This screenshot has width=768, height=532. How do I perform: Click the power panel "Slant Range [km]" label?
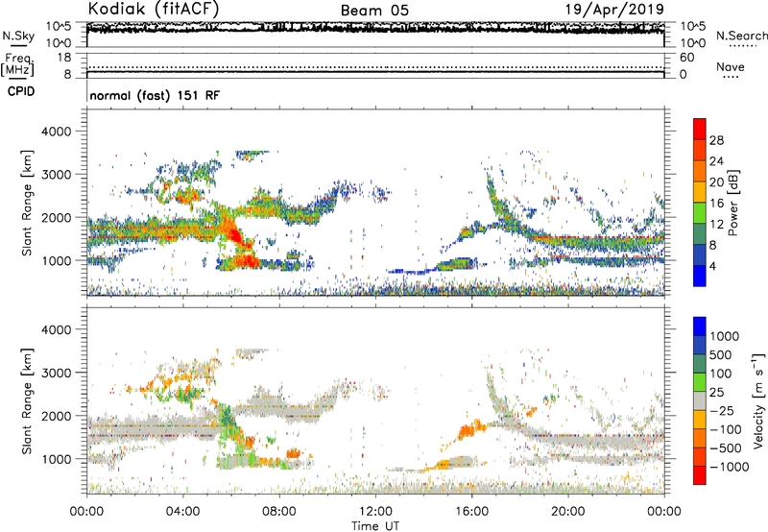[27, 203]
